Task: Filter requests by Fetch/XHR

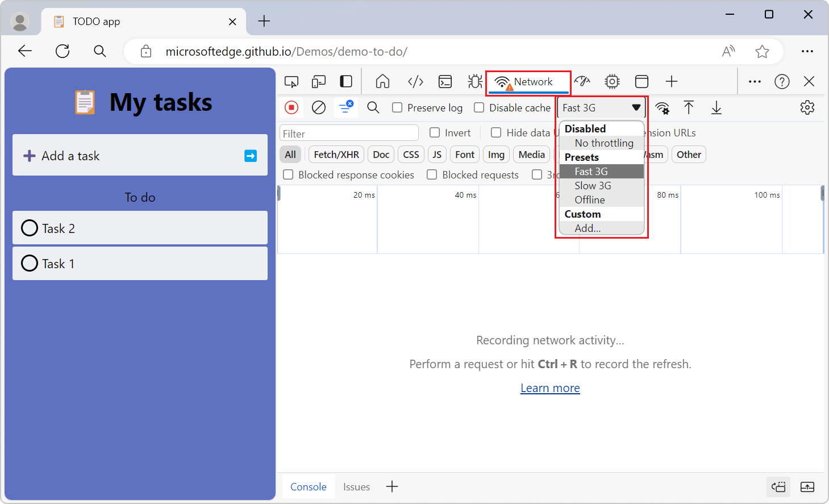Action: (x=336, y=155)
